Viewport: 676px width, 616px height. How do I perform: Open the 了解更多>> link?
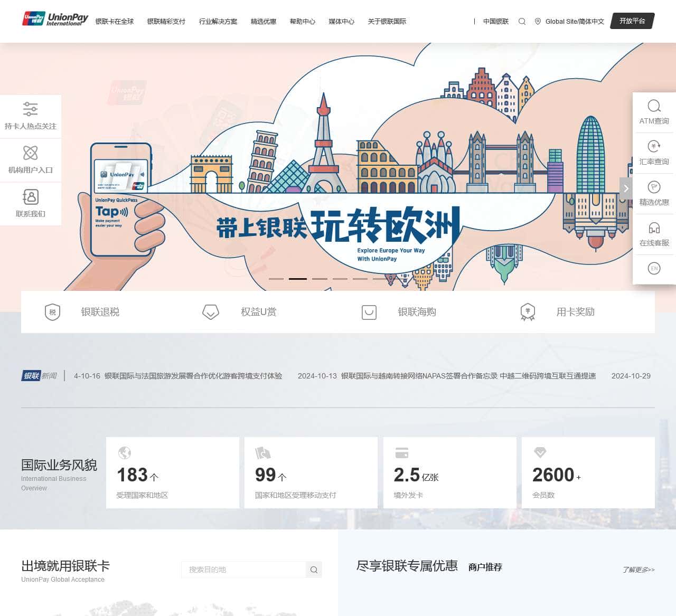(x=639, y=570)
